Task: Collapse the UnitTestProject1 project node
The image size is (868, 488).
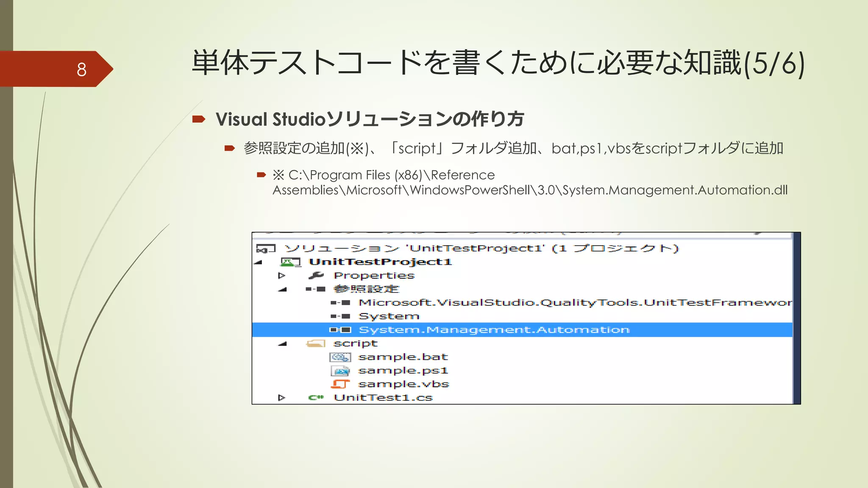Action: pyautogui.click(x=258, y=262)
